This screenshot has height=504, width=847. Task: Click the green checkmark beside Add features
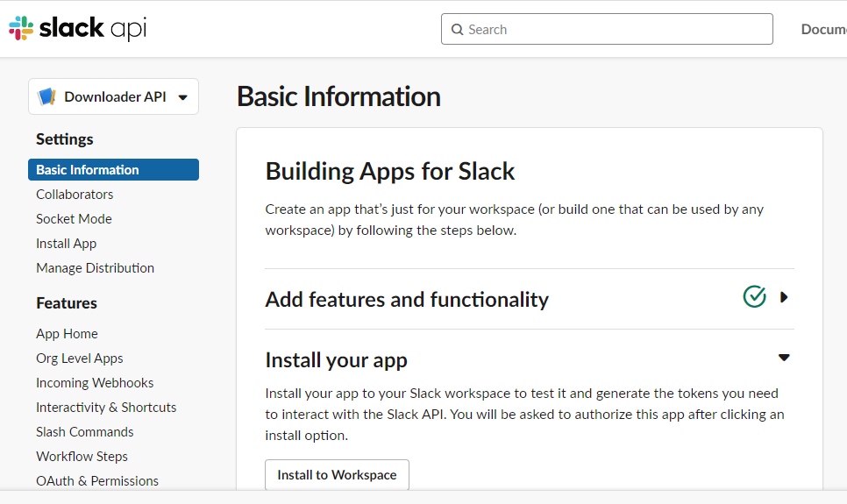754,296
